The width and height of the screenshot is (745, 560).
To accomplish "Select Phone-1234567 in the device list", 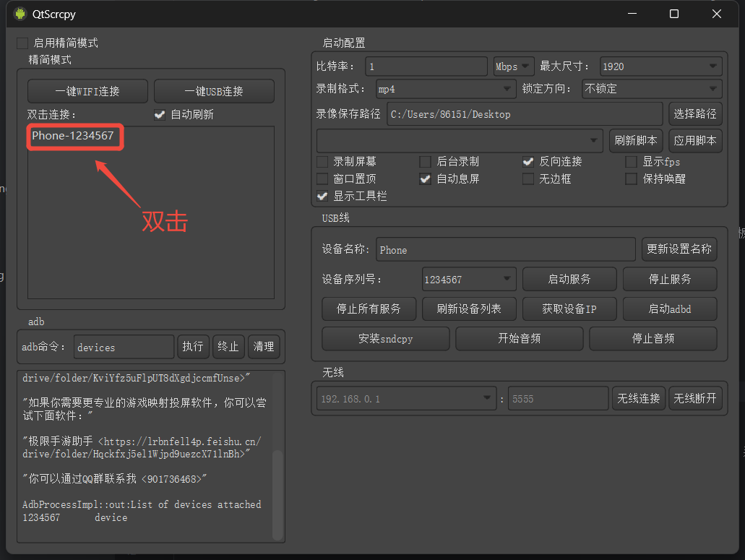I will (x=73, y=136).
